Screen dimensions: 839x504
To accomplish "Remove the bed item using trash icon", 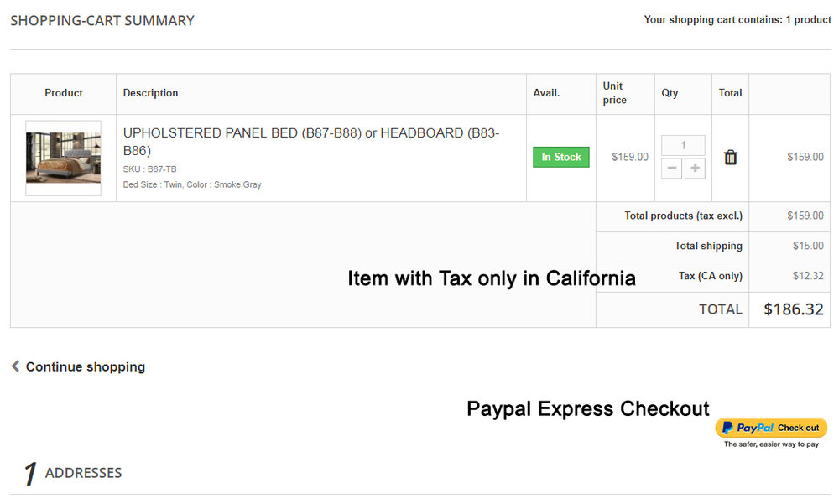I will pos(730,157).
